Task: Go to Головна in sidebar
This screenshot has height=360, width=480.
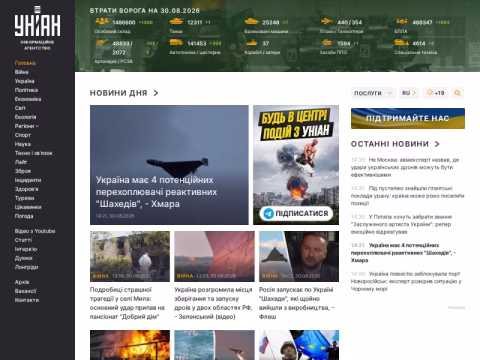Action: 25,63
